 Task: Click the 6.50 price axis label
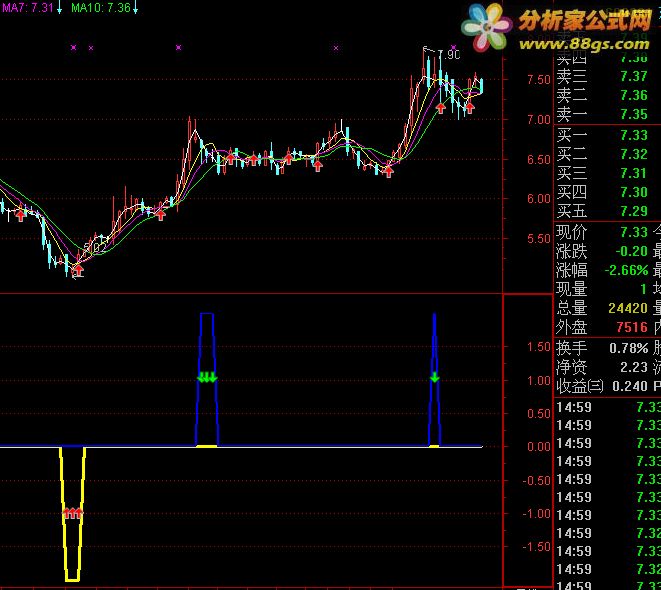click(x=539, y=160)
